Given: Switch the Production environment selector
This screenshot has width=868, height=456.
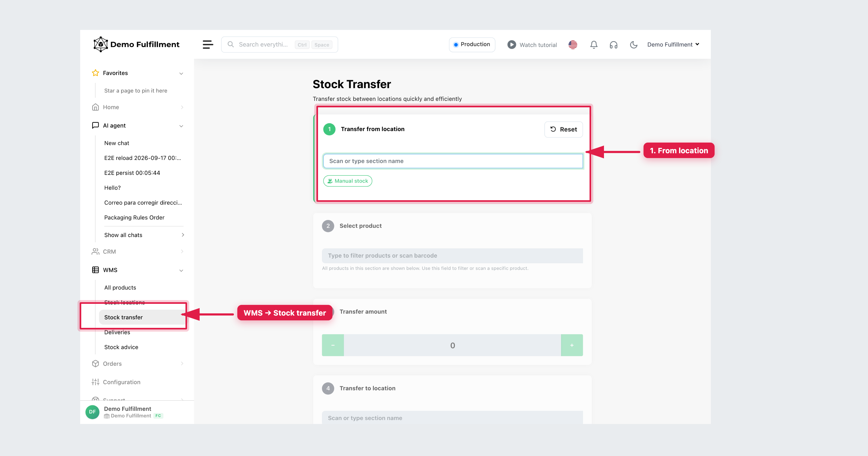Looking at the screenshot, I should (472, 44).
